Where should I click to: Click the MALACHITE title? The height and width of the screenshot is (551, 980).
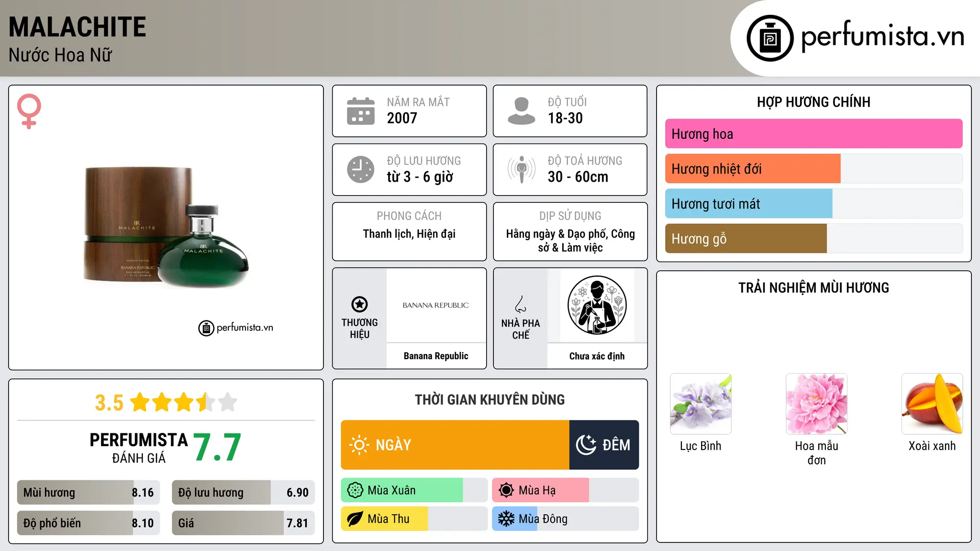coord(78,27)
